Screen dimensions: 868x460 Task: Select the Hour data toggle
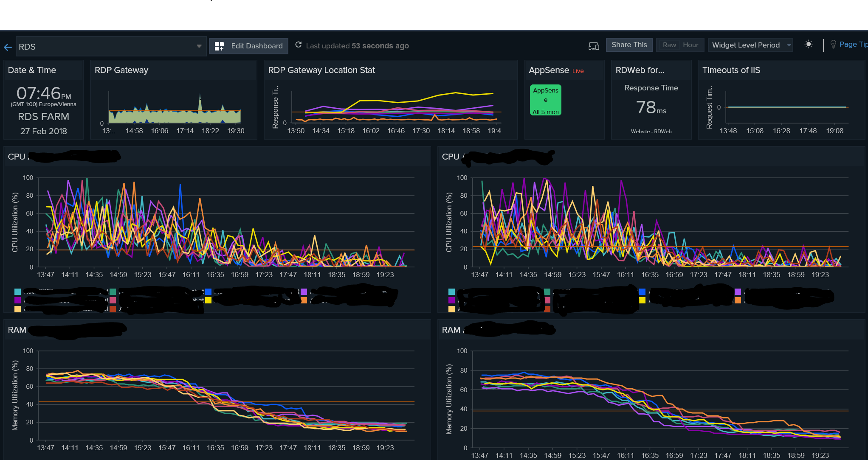[690, 45]
